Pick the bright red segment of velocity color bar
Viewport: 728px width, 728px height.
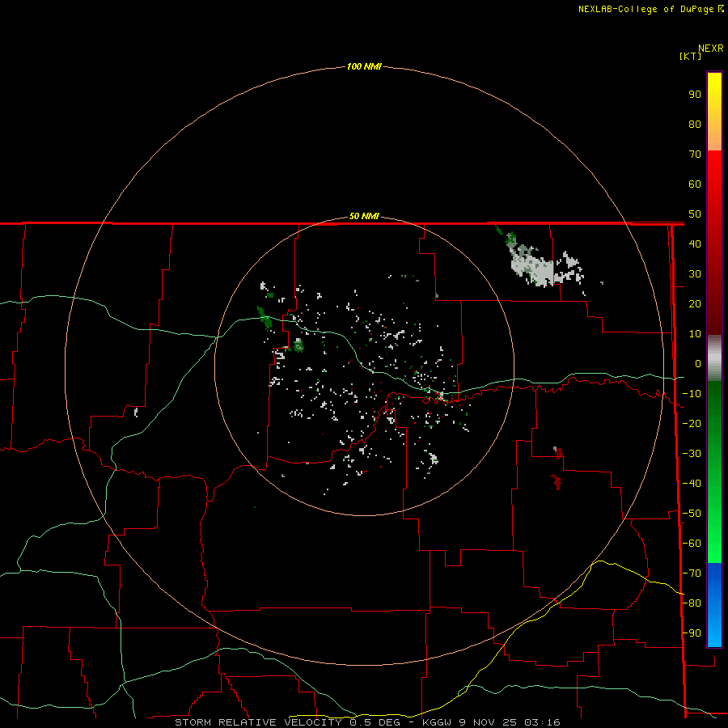coord(714,241)
